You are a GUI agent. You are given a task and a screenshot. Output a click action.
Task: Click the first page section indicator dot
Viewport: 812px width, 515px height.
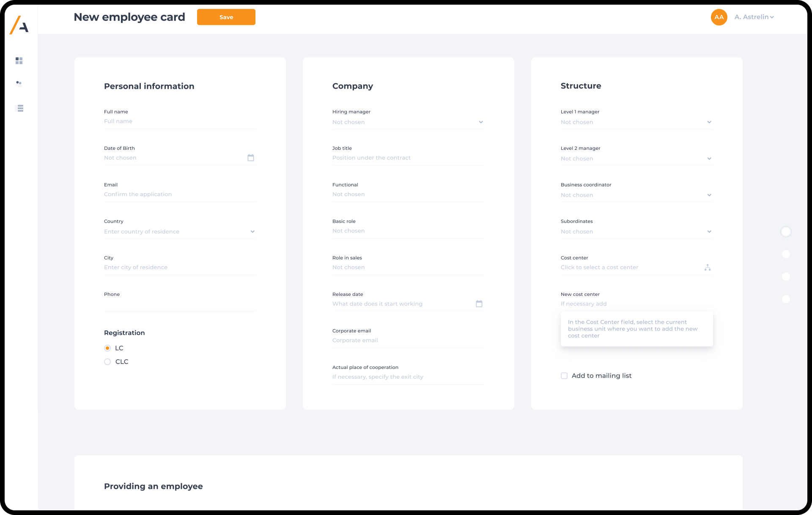click(786, 232)
